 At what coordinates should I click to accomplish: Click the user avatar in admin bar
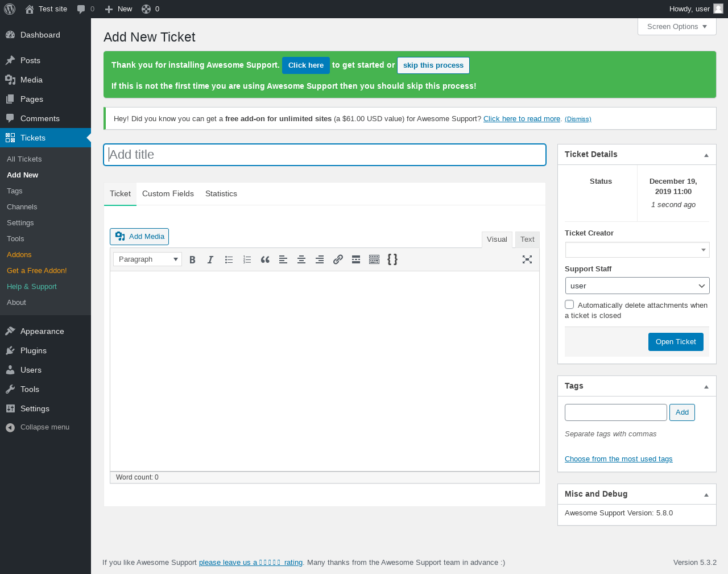click(718, 9)
